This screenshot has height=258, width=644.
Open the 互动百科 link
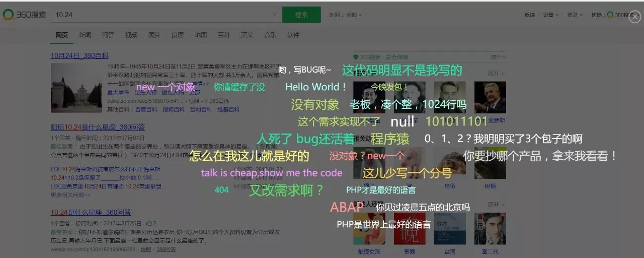point(201,109)
